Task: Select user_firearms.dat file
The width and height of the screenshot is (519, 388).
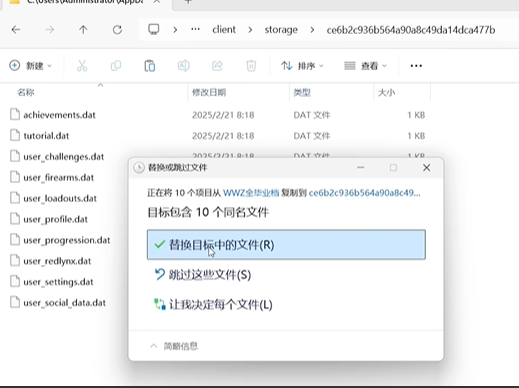Action: click(59, 178)
